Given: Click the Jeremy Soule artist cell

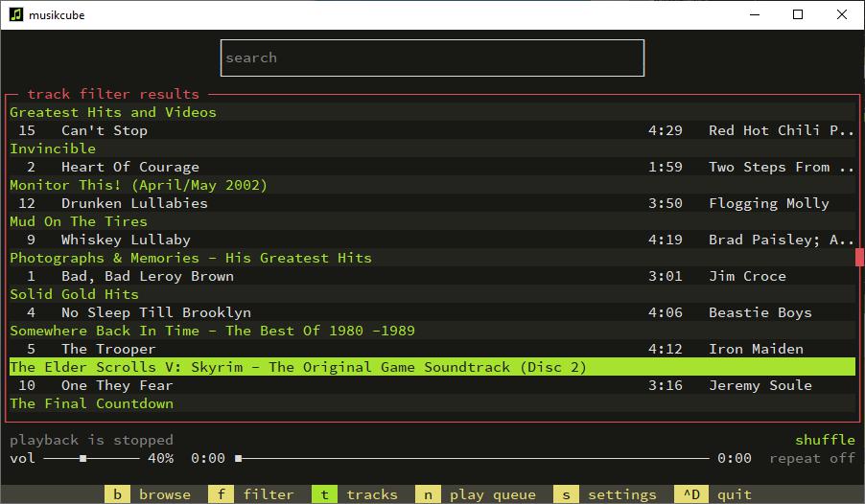Looking at the screenshot, I should (x=760, y=385).
